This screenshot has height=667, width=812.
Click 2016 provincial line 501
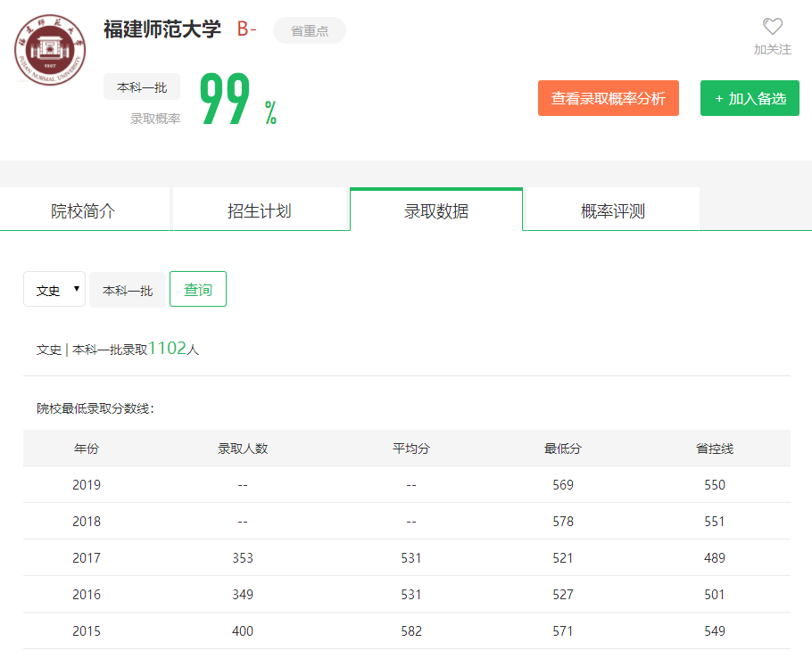[714, 595]
